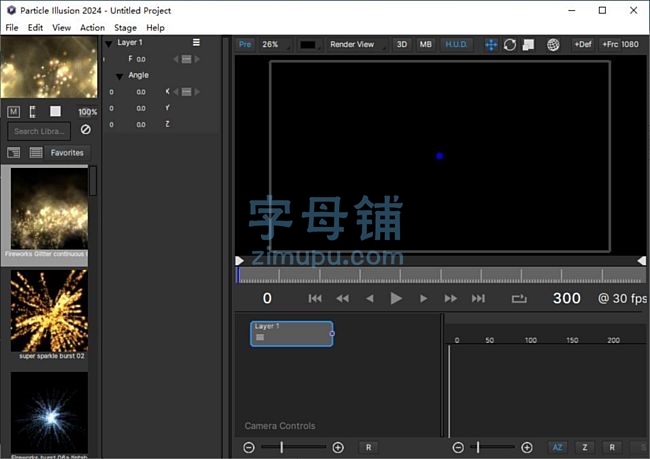Go to previous keyframe for Angle X

point(176,92)
